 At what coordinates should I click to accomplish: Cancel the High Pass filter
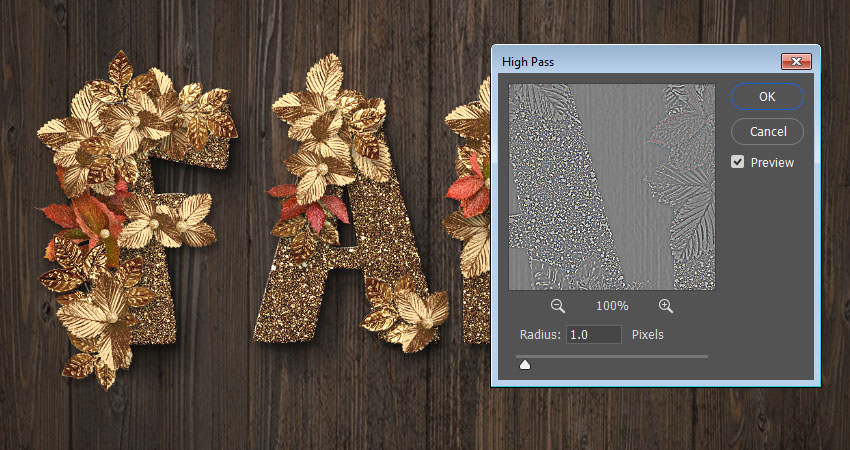click(x=767, y=131)
